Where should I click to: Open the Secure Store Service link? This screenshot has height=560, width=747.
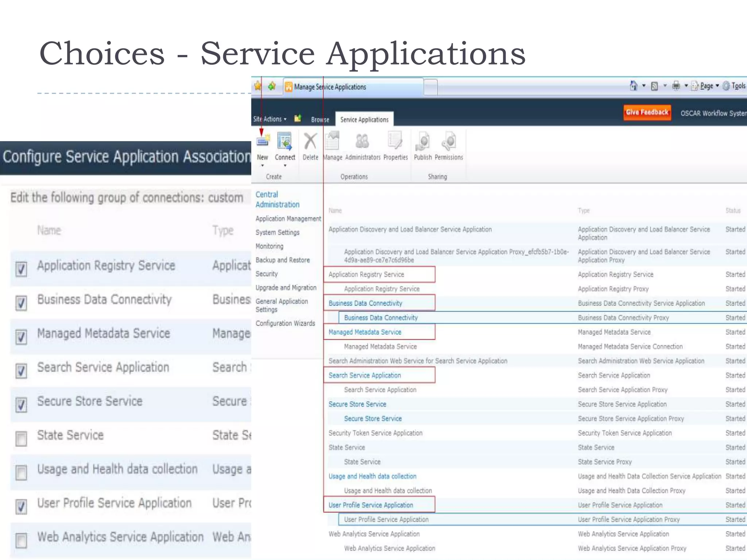click(x=357, y=404)
